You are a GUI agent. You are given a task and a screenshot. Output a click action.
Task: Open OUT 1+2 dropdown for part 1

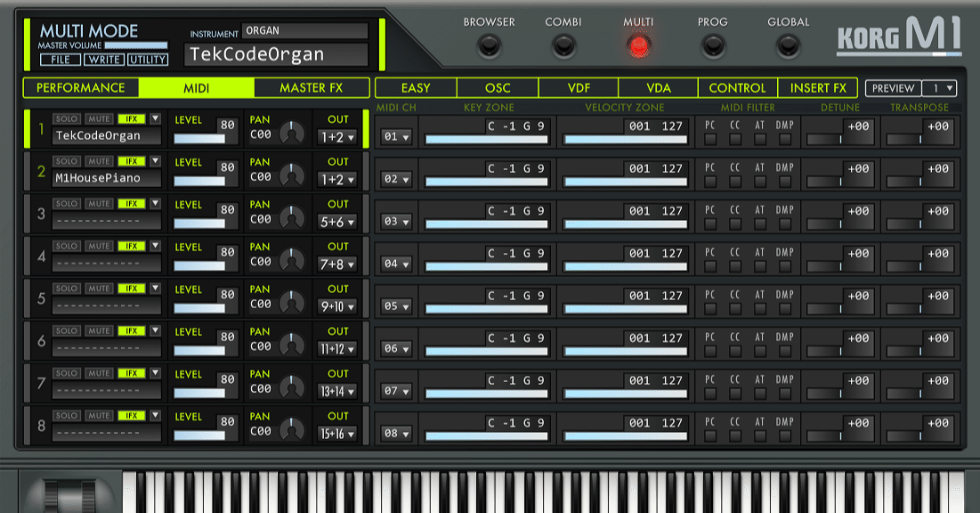[337, 137]
